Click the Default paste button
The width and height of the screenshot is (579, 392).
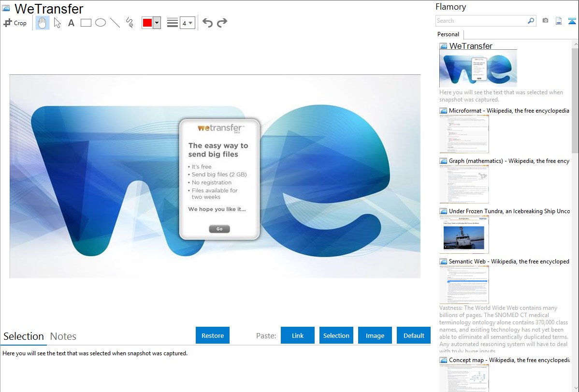click(414, 335)
